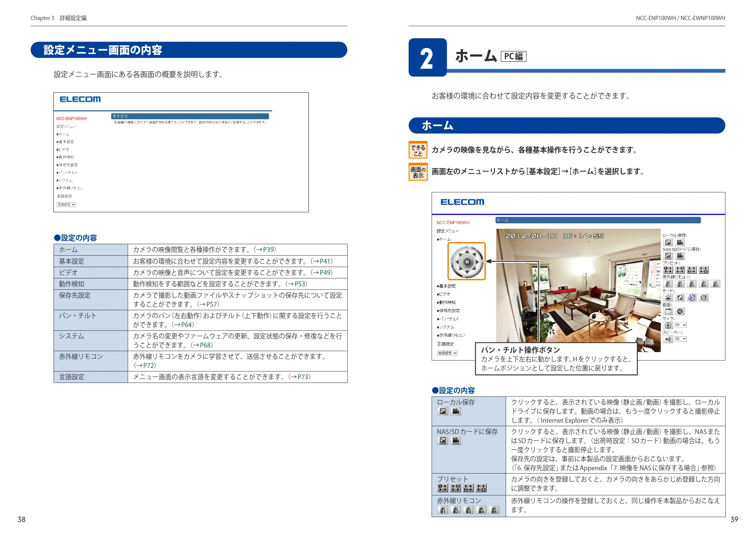Select システム in right screenshot menu
The width and height of the screenshot is (756, 536).
point(446,327)
